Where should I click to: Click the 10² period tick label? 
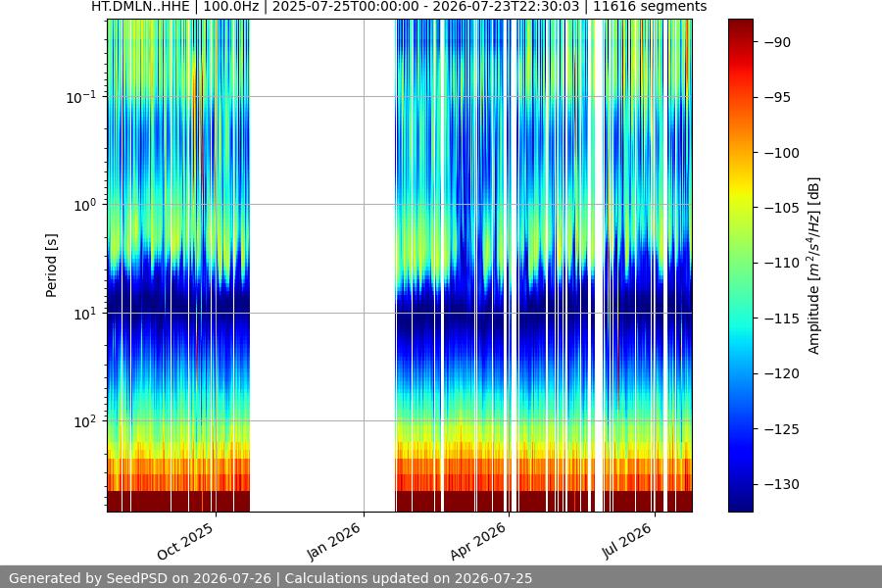click(x=84, y=421)
